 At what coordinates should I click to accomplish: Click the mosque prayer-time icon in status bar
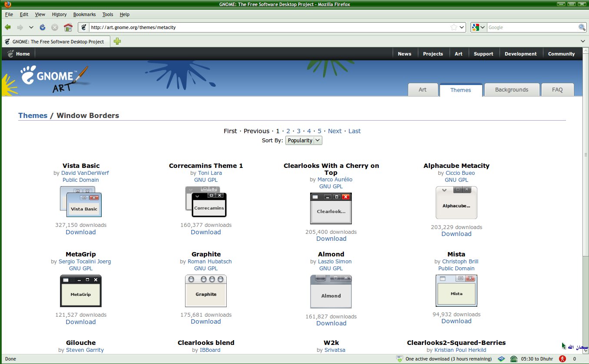pos(514,359)
